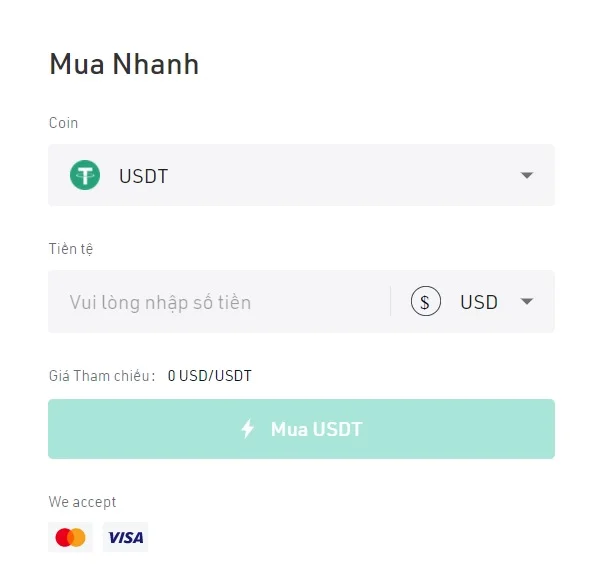This screenshot has width=589, height=579.
Task: Click the USDT text in the coin selector
Action: click(x=143, y=176)
